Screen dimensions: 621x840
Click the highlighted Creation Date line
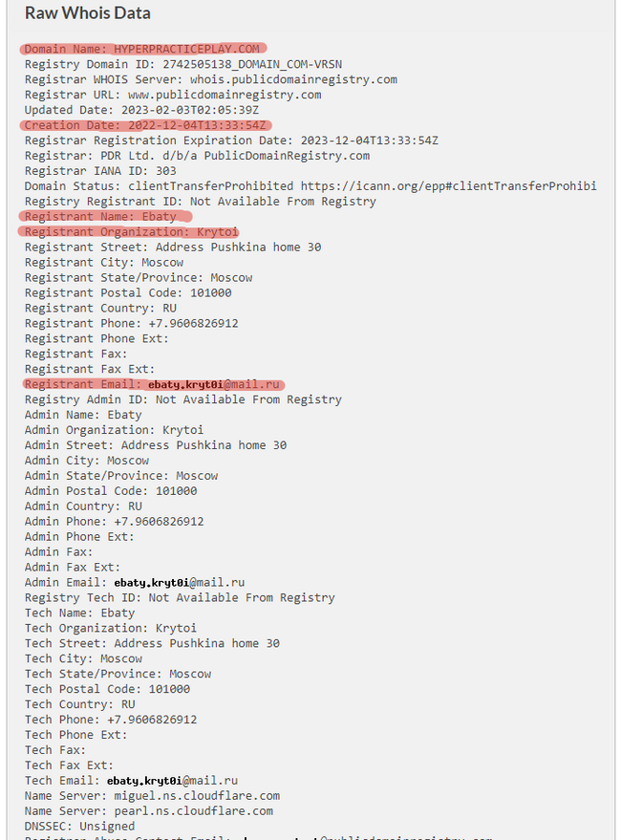(147, 125)
